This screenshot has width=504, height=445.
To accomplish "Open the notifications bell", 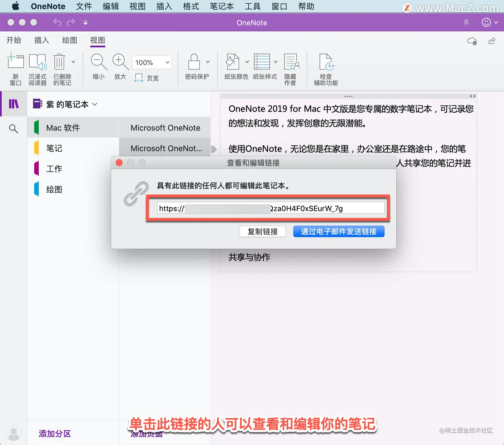I will [x=466, y=22].
